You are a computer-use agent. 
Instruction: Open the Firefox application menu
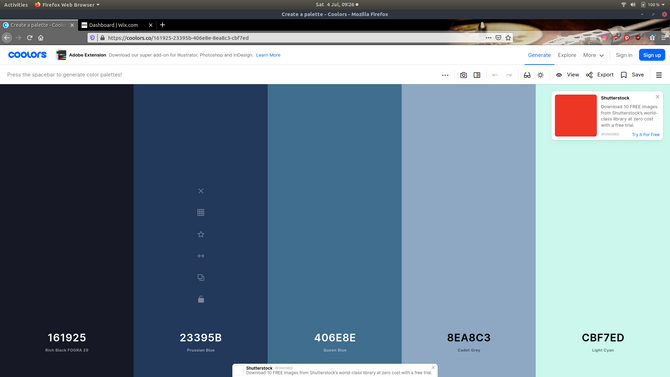click(664, 38)
